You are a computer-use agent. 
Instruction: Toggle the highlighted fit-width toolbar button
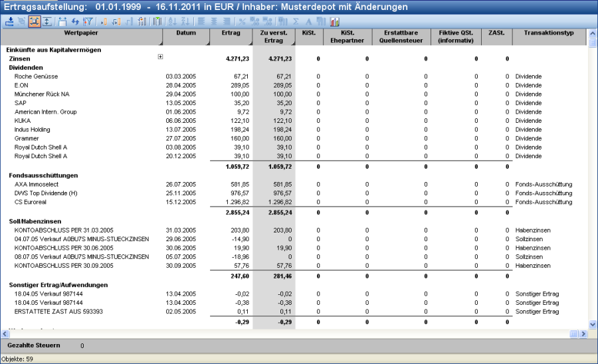coord(34,22)
